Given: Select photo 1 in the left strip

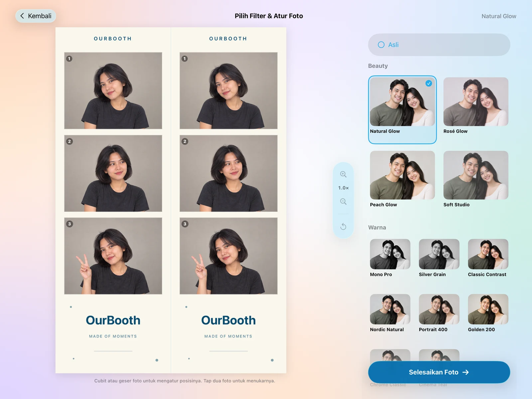Looking at the screenshot, I should click(x=113, y=90).
